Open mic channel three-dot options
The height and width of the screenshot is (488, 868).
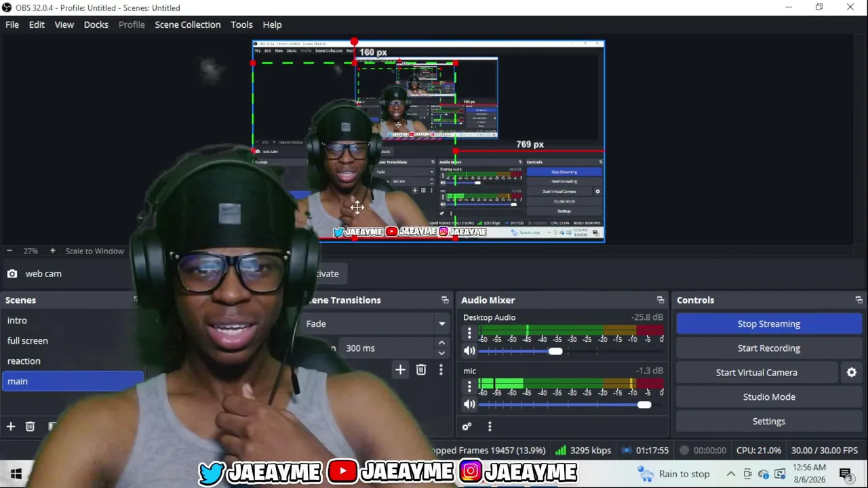click(x=469, y=386)
